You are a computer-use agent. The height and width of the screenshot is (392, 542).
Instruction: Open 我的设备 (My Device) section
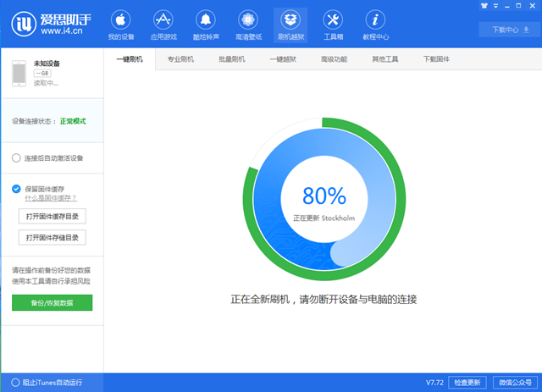121,25
